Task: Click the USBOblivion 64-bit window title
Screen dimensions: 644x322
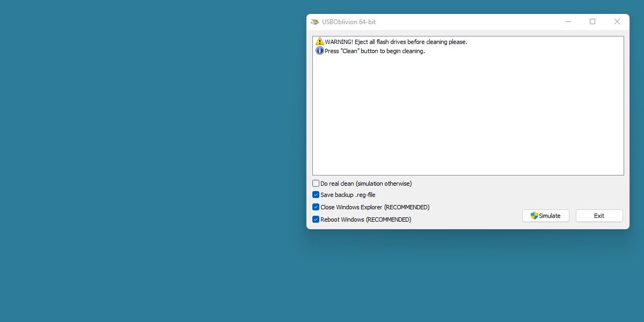Action: 349,22
